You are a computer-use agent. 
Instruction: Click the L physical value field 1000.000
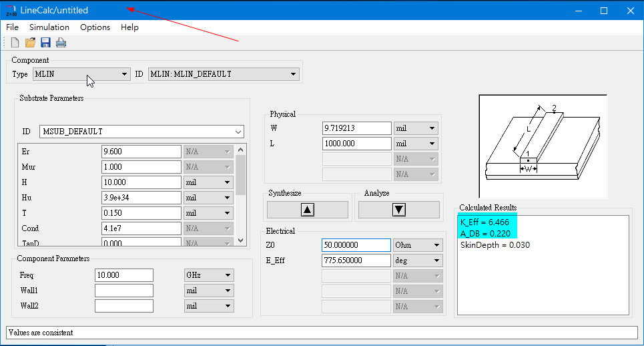357,144
